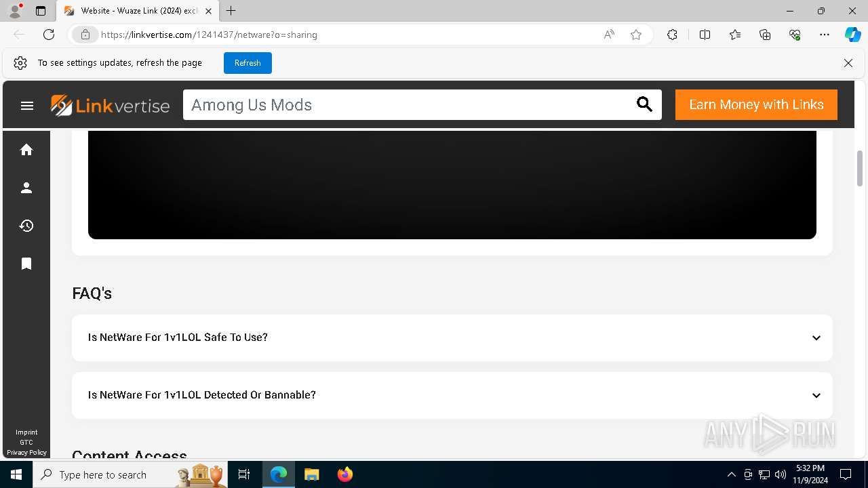Screen dimensions: 868x488
Task: Open the GTC link
Action: (x=26, y=443)
